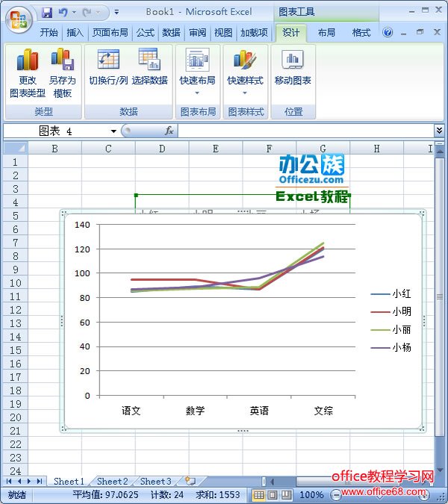Open the undo history dropdown arrow
The height and width of the screenshot is (504, 448).
74,13
